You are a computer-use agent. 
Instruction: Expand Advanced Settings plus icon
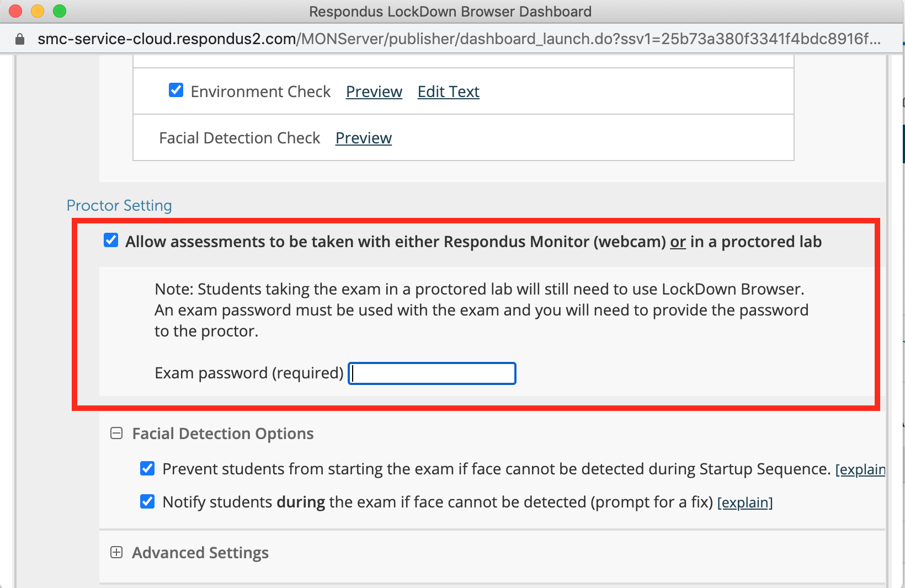coord(116,552)
